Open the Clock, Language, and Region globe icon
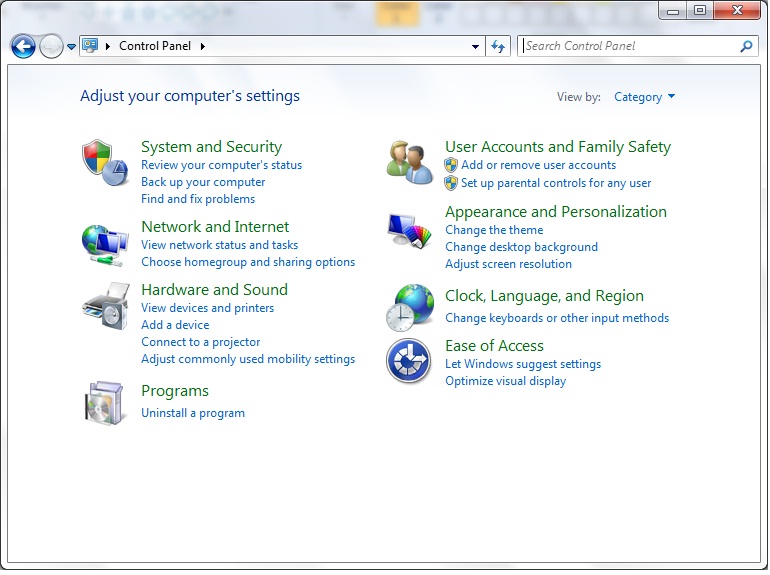 (410, 307)
